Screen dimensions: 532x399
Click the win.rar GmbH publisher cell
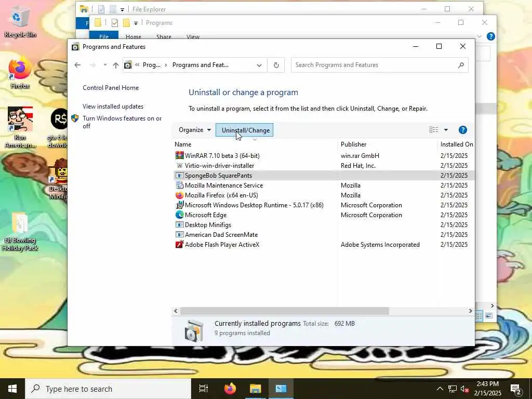(x=360, y=156)
